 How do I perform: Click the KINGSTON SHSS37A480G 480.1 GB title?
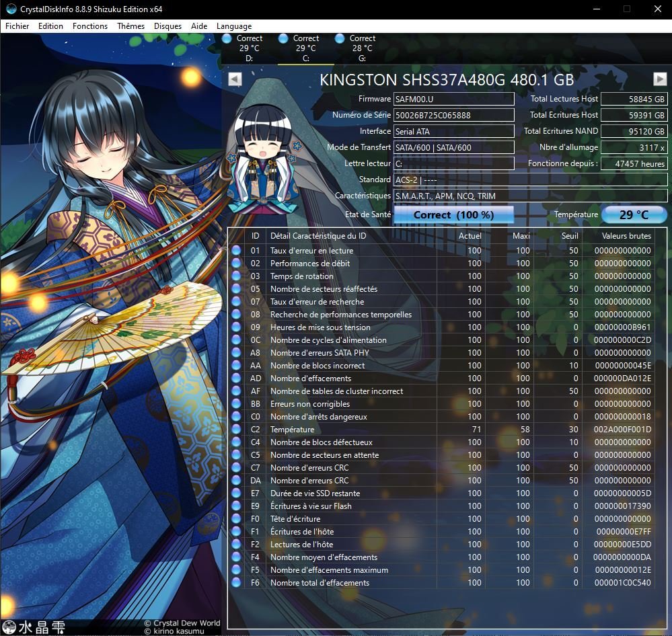pyautogui.click(x=447, y=79)
